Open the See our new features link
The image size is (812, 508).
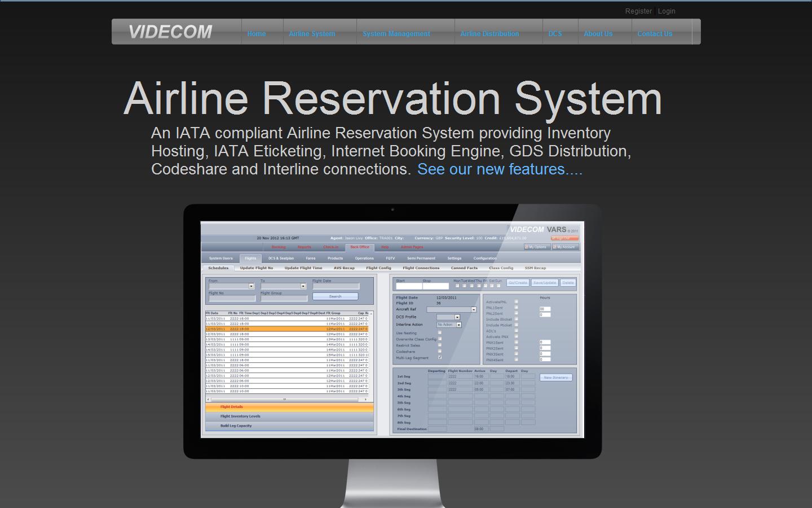pos(500,169)
